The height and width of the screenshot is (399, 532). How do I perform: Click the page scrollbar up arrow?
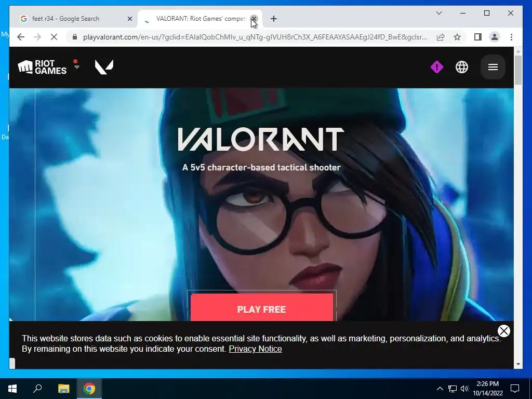point(518,51)
